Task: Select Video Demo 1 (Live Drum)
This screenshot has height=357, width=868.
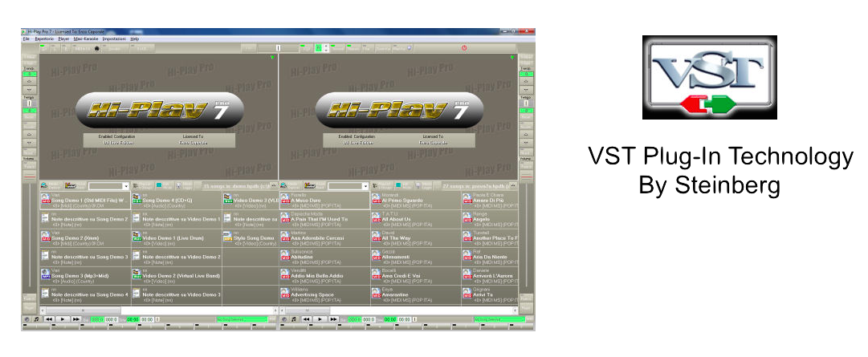Action: coord(176,238)
